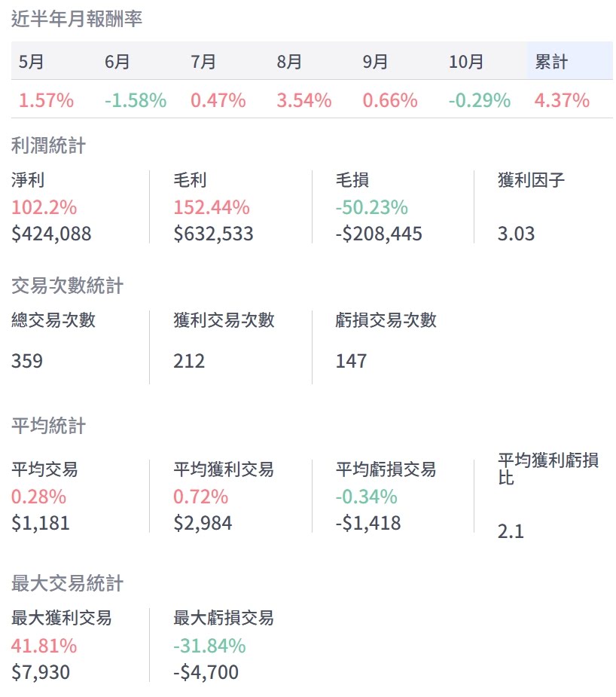The image size is (616, 697).
Task: Click the 總交易次數 value 359
Action: pos(27,361)
